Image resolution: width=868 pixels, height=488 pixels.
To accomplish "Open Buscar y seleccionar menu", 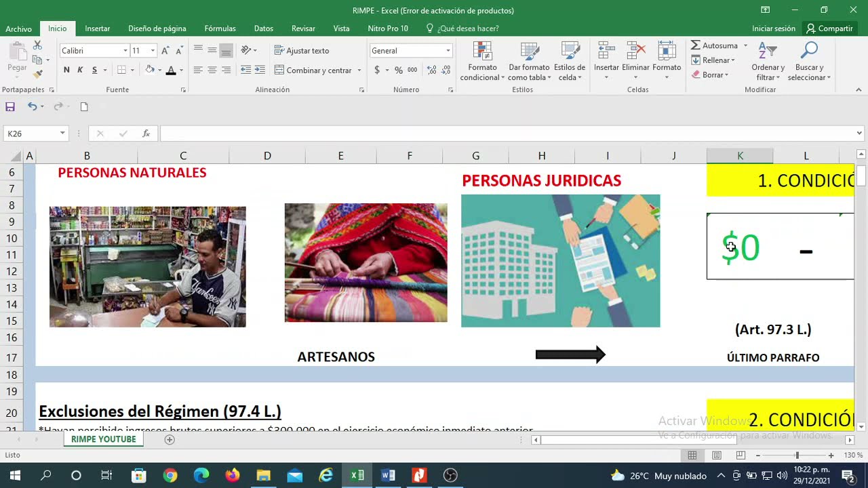I will click(809, 62).
